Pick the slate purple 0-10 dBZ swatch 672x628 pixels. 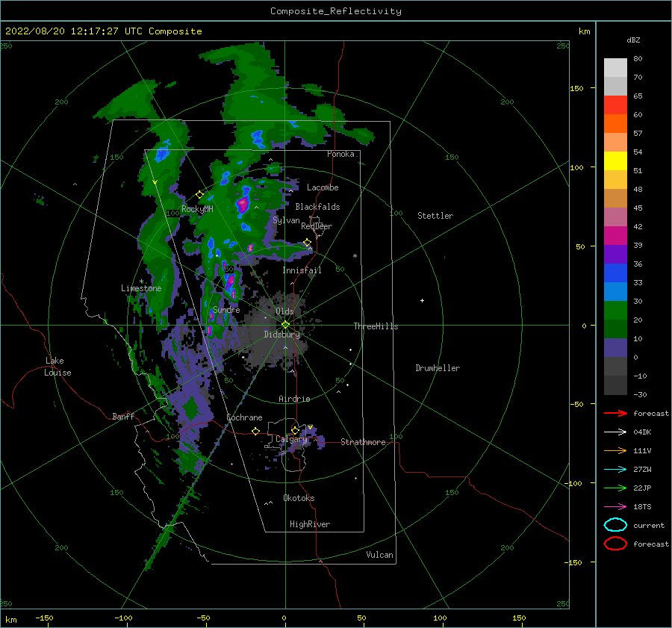[615, 348]
